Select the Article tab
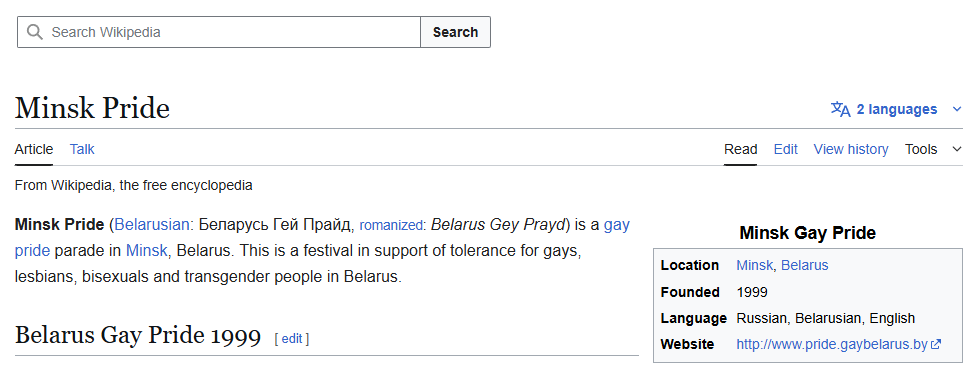The image size is (973, 365). 34,149
